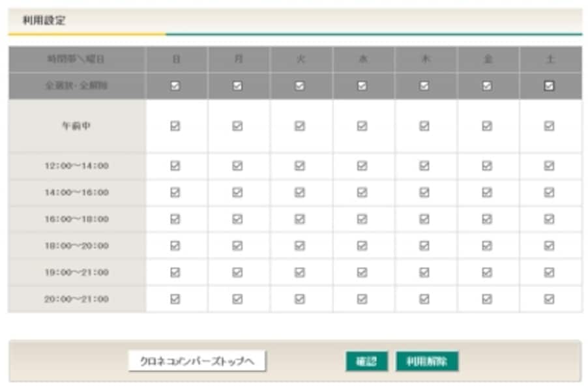This screenshot has height=391, width=588.
Task: Untick 19:00~21:00 box for 月
Action: [237, 272]
